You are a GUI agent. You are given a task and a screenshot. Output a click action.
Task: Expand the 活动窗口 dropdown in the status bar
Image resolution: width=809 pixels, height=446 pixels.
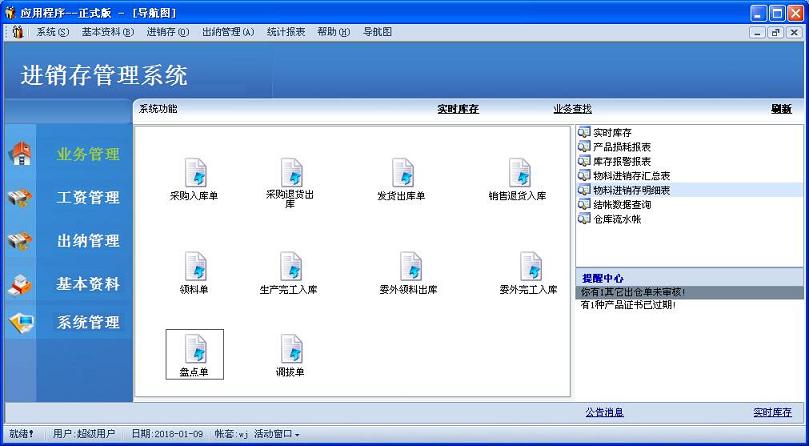277,434
